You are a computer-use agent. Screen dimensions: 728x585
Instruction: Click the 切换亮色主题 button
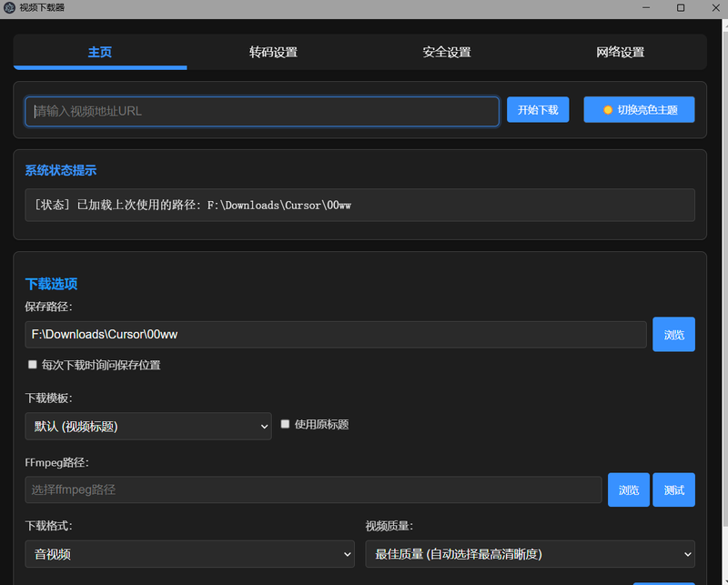click(x=639, y=109)
